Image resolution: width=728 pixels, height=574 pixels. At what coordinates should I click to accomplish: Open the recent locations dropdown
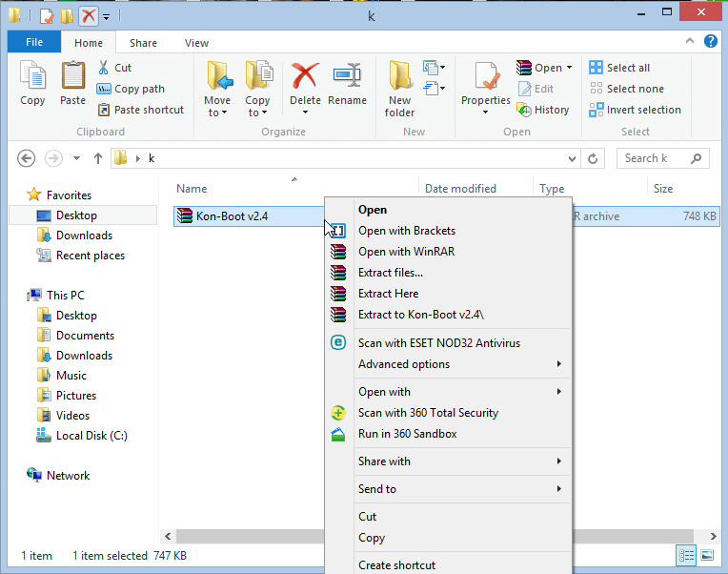pos(76,158)
